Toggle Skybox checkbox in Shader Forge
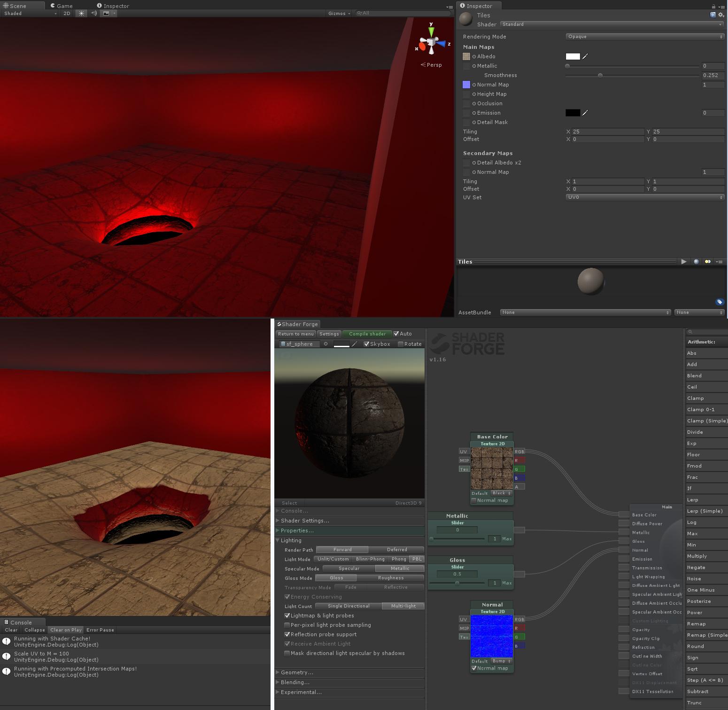Viewport: 728px width, 710px height. (x=366, y=344)
